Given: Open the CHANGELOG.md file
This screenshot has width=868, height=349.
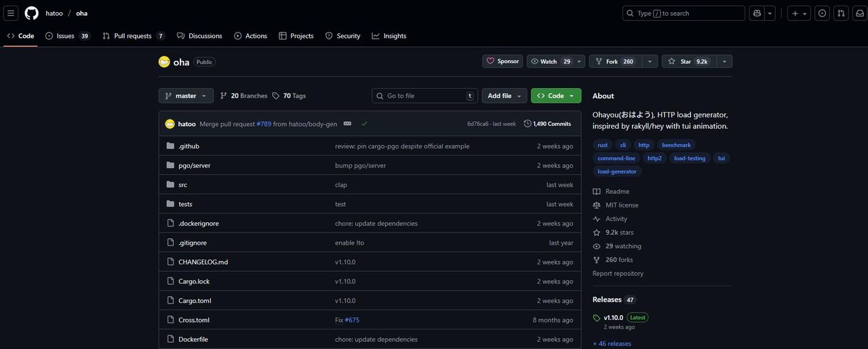Looking at the screenshot, I should [x=203, y=262].
